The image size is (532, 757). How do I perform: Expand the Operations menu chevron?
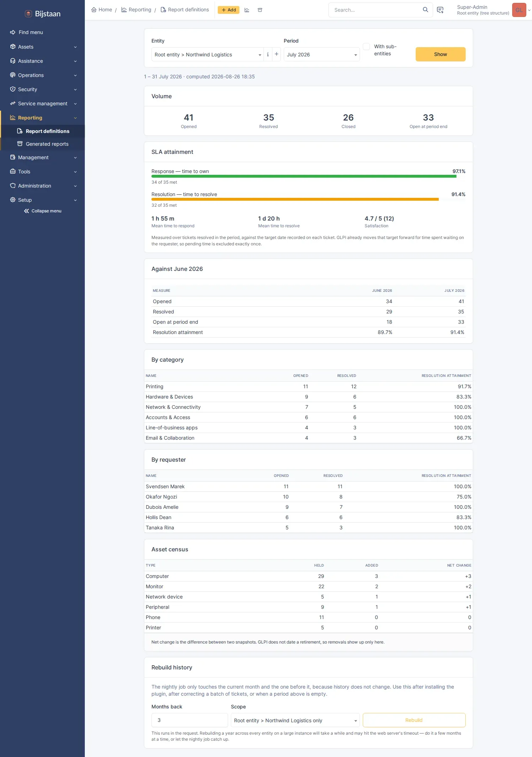click(x=75, y=75)
